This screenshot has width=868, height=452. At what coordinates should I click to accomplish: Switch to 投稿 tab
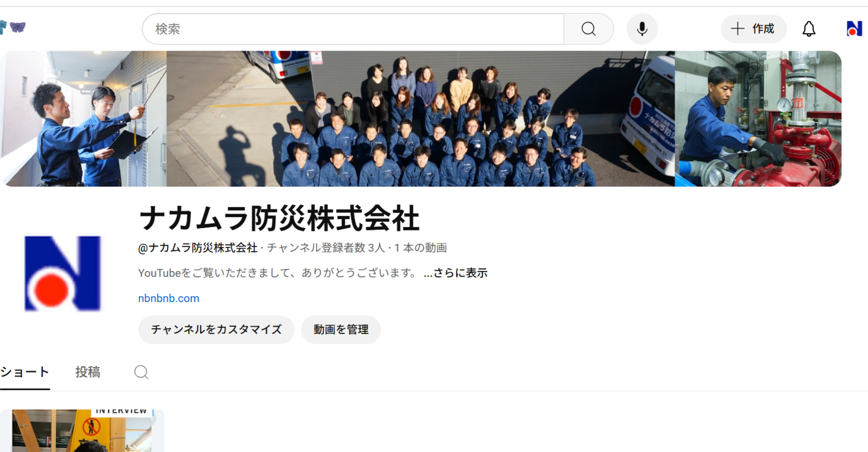pyautogui.click(x=88, y=372)
